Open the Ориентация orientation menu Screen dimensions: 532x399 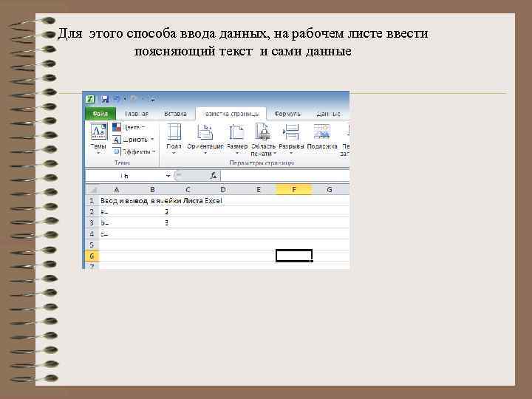tap(205, 139)
